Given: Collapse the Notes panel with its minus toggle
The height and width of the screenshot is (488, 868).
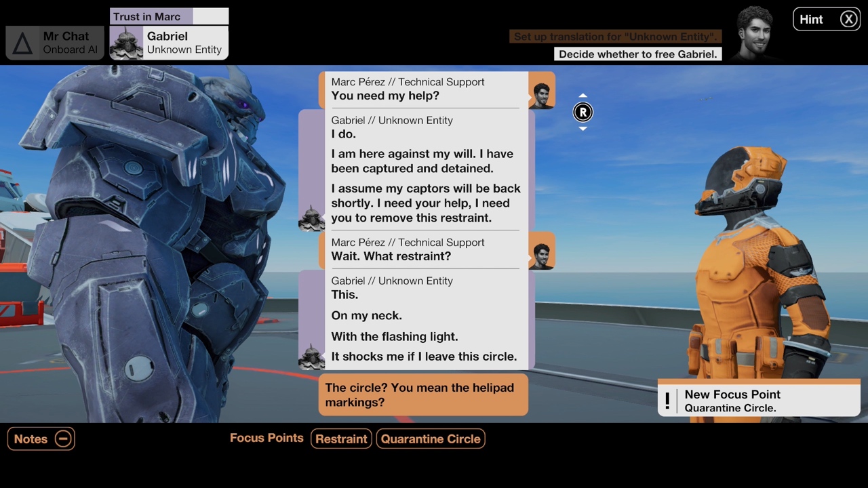Looking at the screenshot, I should 63,439.
